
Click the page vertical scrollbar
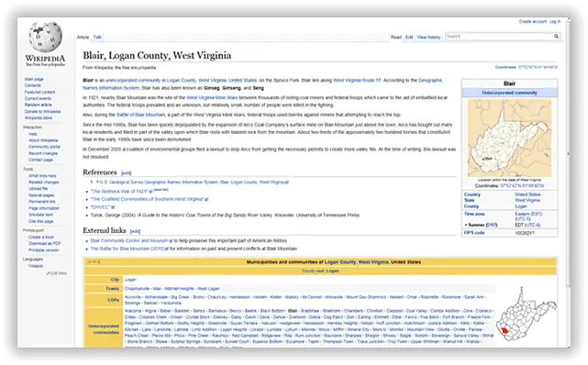pyautogui.click(x=568, y=154)
